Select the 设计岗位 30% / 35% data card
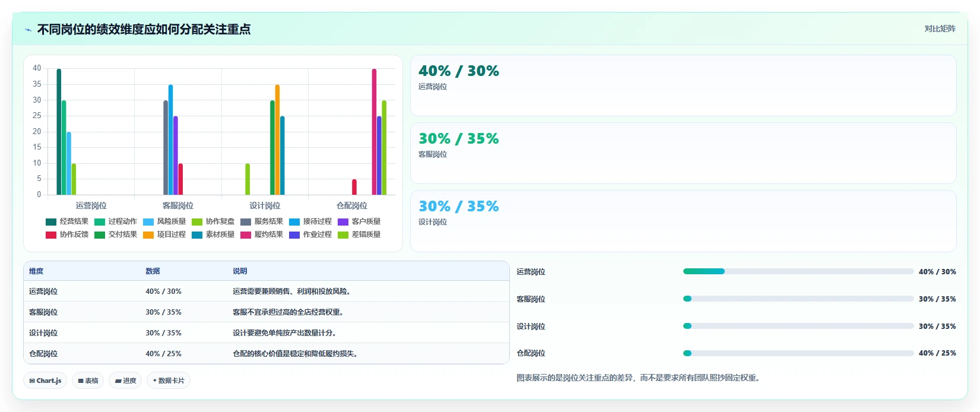 (x=683, y=221)
